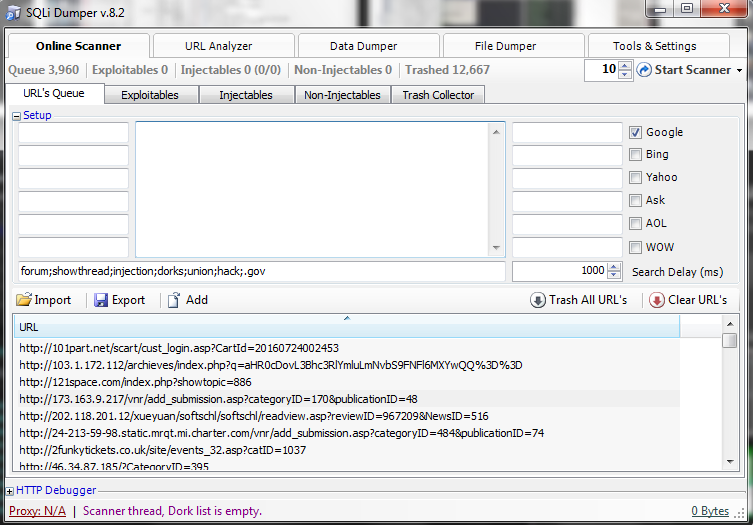Click the Dork list is empty status message
The height and width of the screenshot is (525, 753).
click(x=172, y=511)
